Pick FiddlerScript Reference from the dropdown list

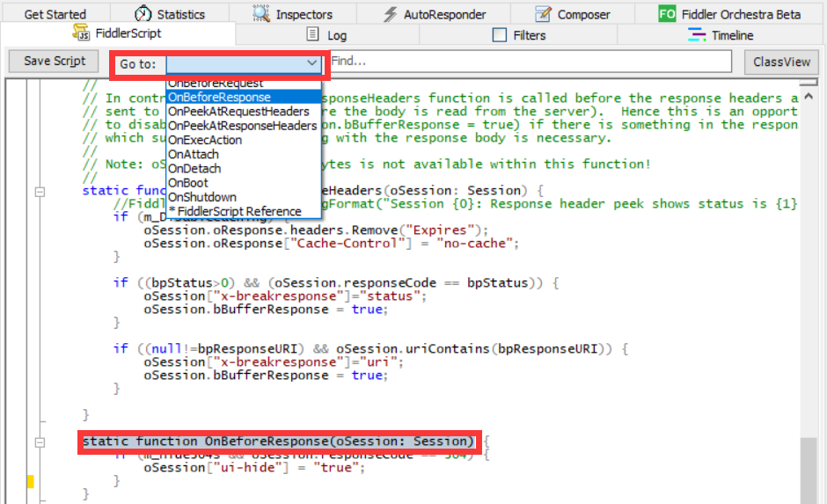[235, 211]
